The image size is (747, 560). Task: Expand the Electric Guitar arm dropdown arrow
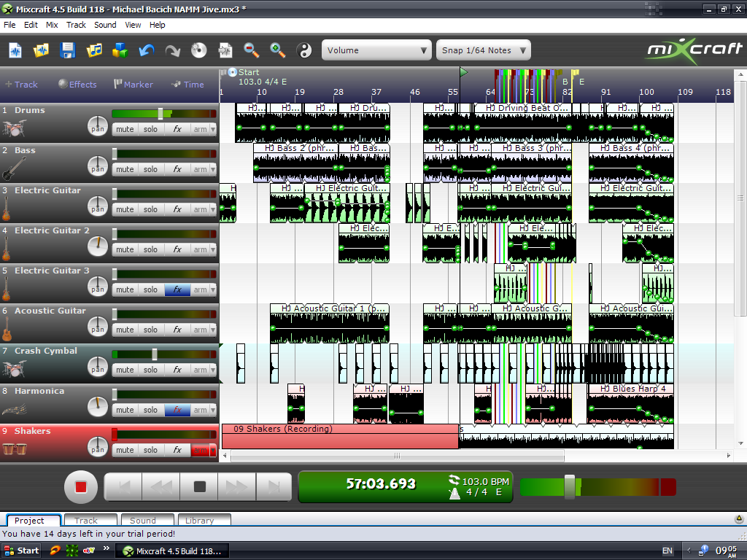213,209
